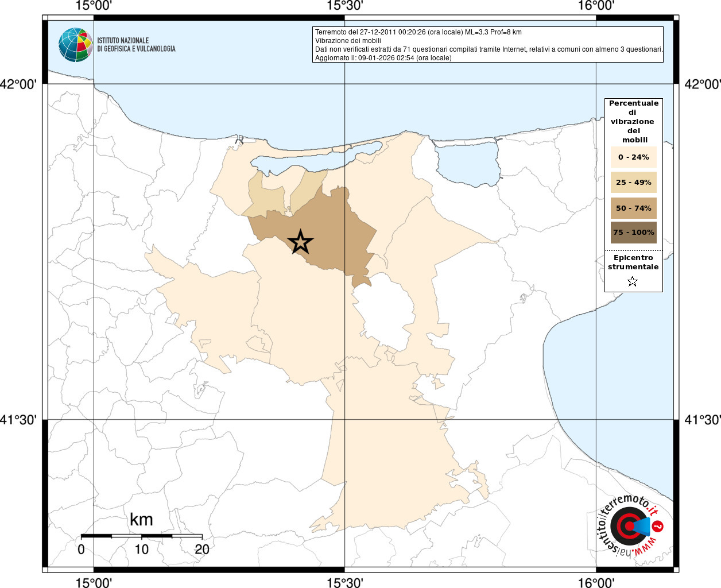721x588 pixels.
Task: Click the legend epicenter star symbol
Action: (633, 281)
